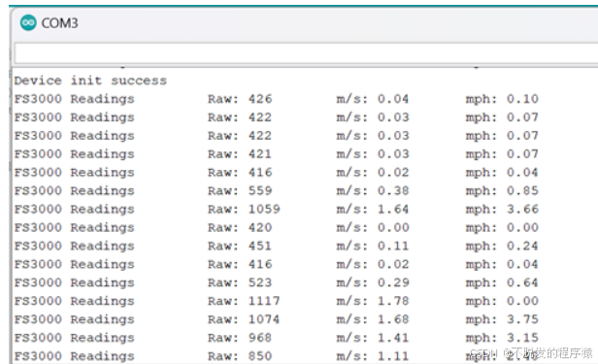The image size is (598, 364).
Task: Click "FS3000 Readings" in the Raw 426 row
Action: click(x=75, y=99)
